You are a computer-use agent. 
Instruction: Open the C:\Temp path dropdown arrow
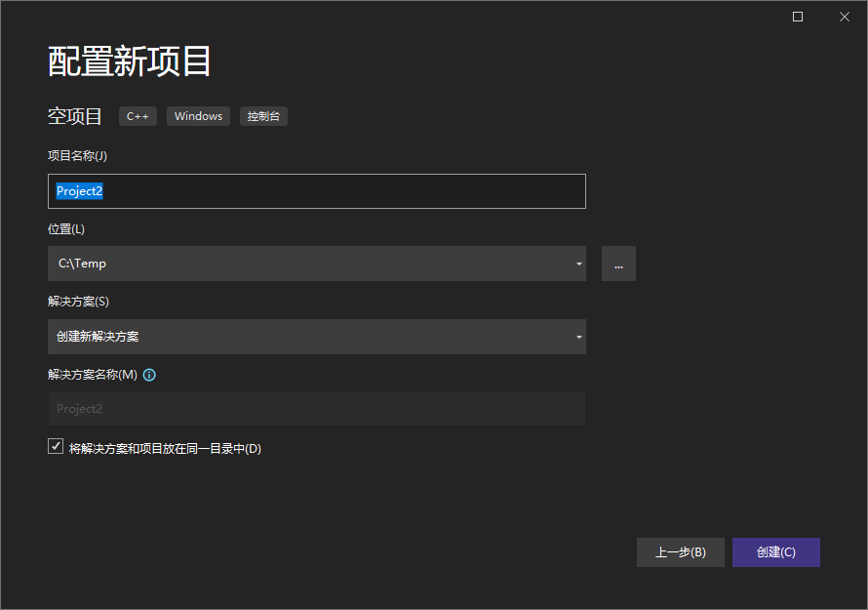click(578, 264)
